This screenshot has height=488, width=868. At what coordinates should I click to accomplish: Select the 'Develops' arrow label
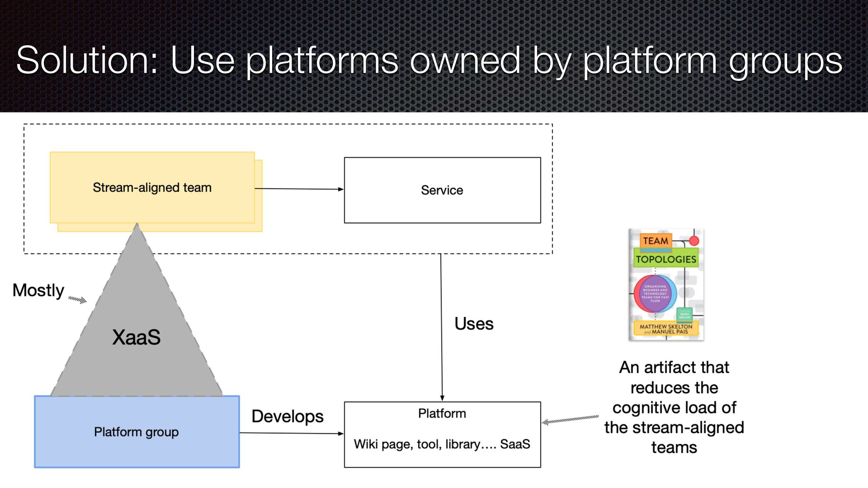coord(288,416)
